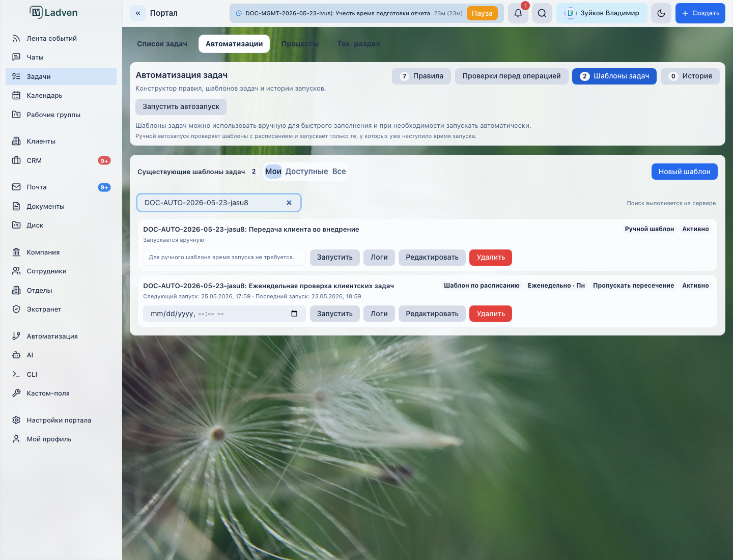Clear the template search field
Screen dimensions: 733x560
pos(289,203)
